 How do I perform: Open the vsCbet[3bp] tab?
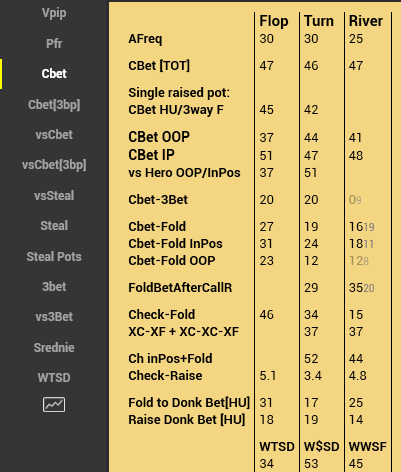(54, 165)
